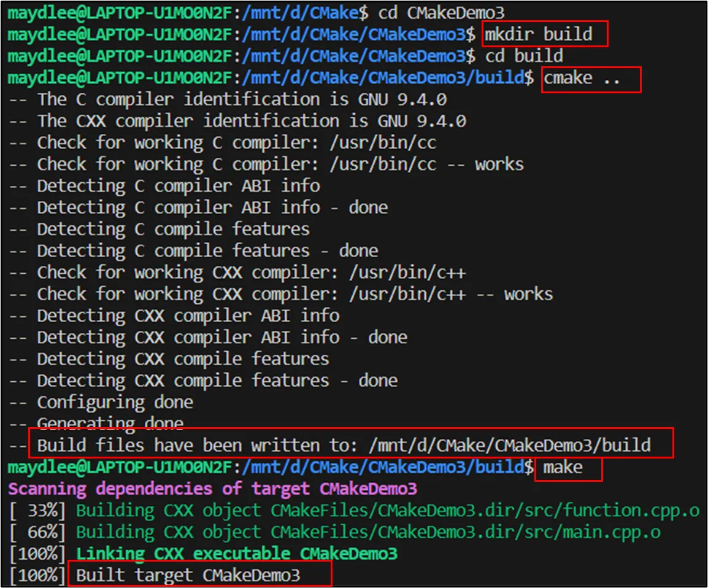The width and height of the screenshot is (708, 588).
Task: Click the '[ 33%]' build progress indicator
Action: tap(38, 511)
